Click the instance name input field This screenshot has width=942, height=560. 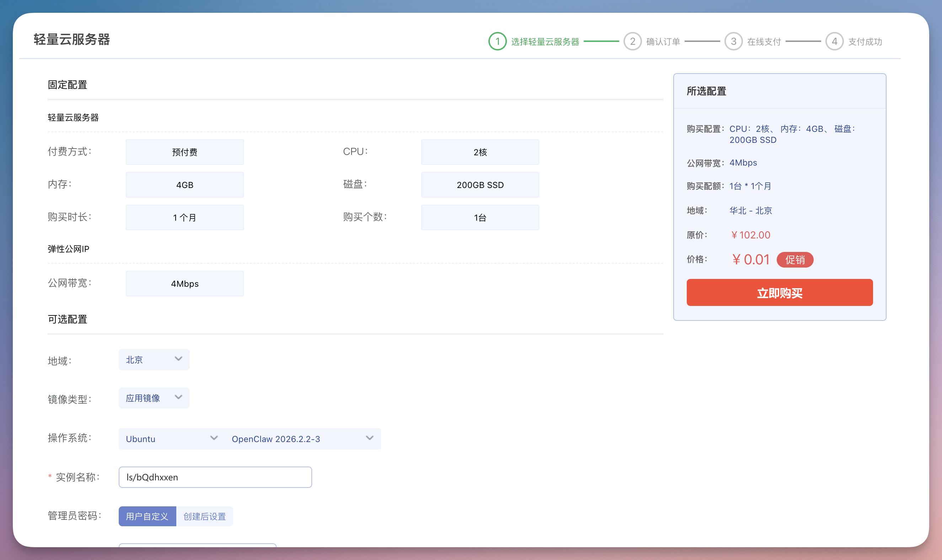click(215, 477)
